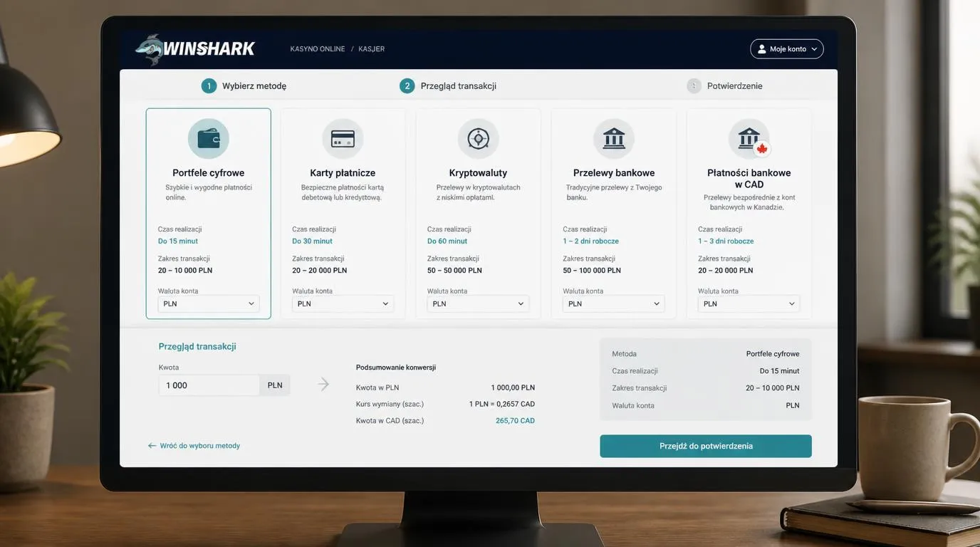Click the '50 – 50 000 PLN' range
The width and height of the screenshot is (980, 547).
[454, 271]
